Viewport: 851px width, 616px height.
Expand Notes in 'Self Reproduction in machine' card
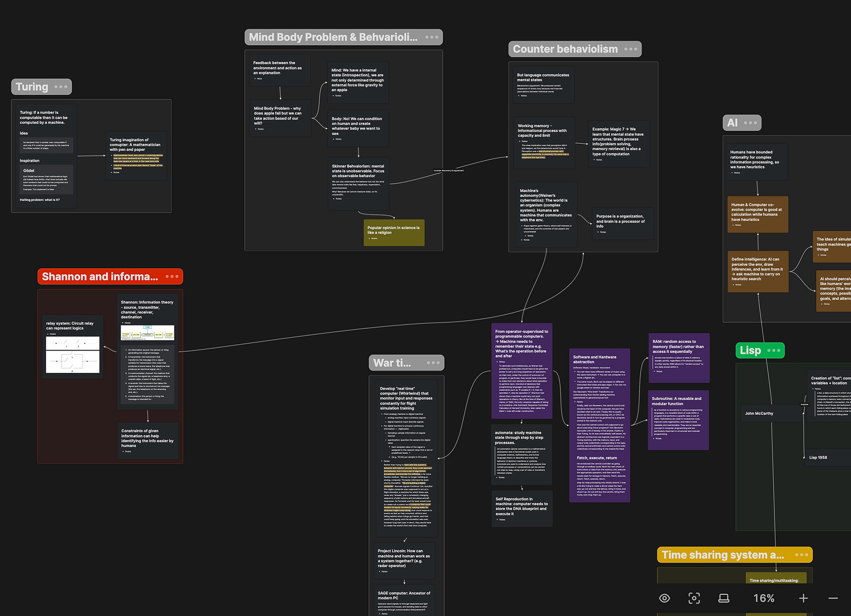tap(501, 520)
